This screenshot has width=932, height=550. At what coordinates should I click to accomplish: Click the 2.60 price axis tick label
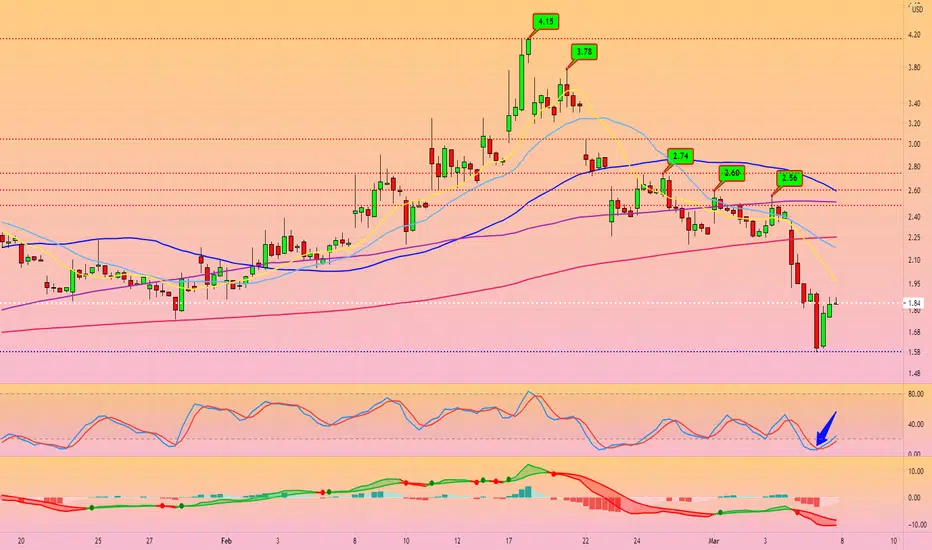[914, 191]
